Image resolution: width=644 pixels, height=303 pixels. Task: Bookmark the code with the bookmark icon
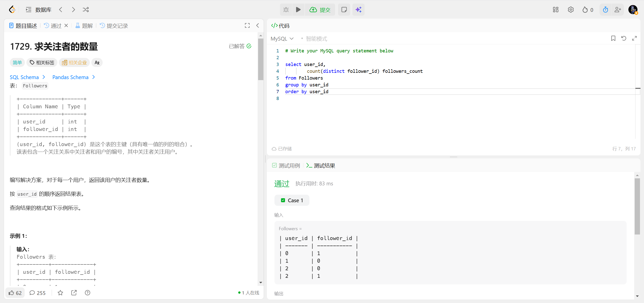(x=613, y=38)
